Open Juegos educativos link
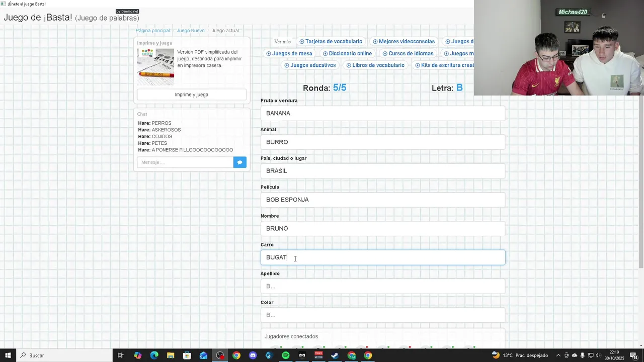The width and height of the screenshot is (644, 362). point(310,65)
